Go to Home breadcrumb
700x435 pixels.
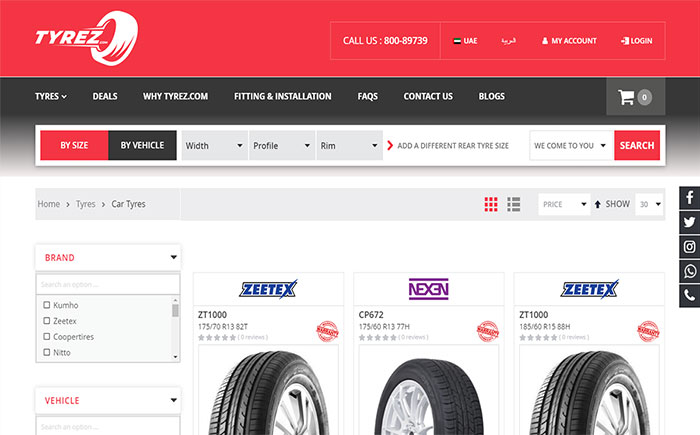(x=49, y=204)
